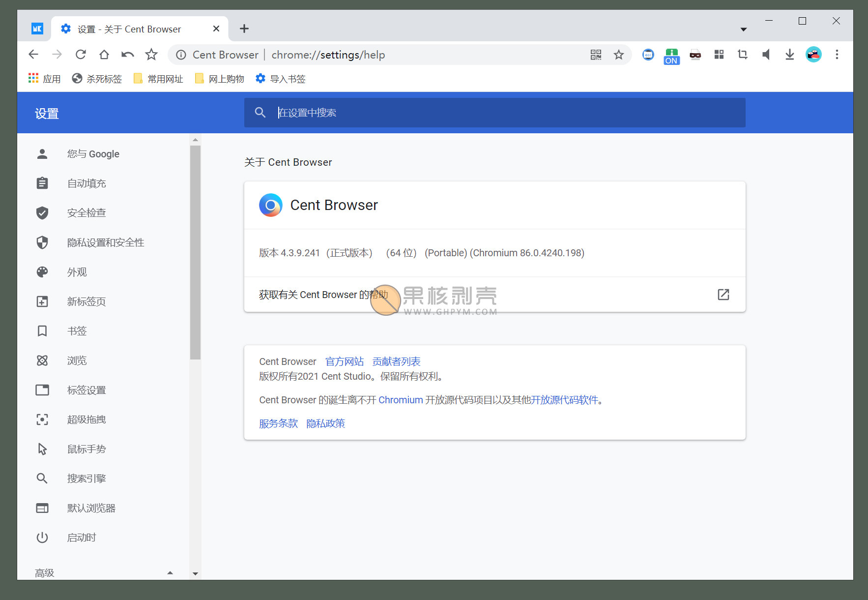
Task: Open a new tab with plus button
Action: 244,29
